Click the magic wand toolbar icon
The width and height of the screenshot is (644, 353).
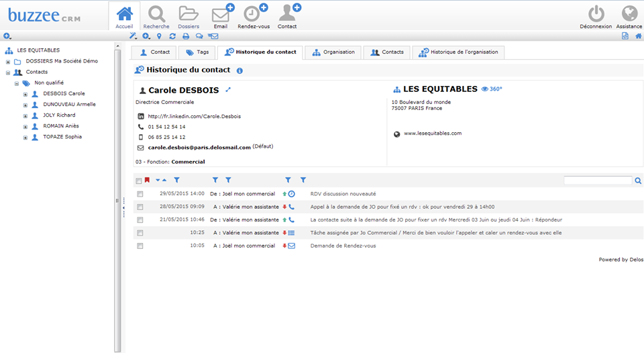click(x=133, y=36)
